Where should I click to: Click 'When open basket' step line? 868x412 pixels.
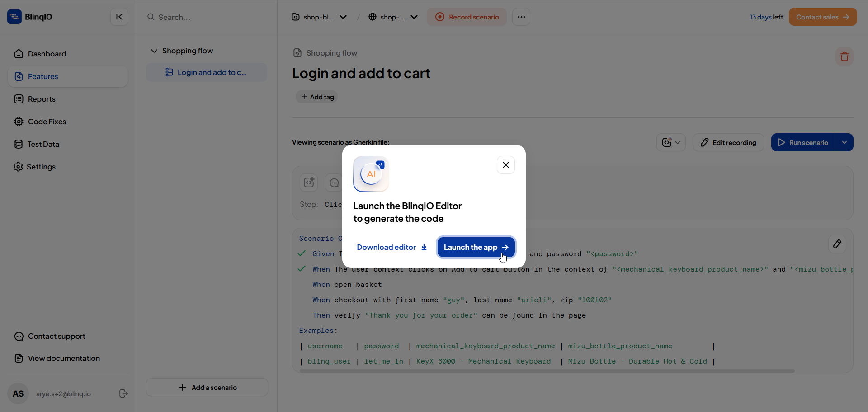[347, 285]
